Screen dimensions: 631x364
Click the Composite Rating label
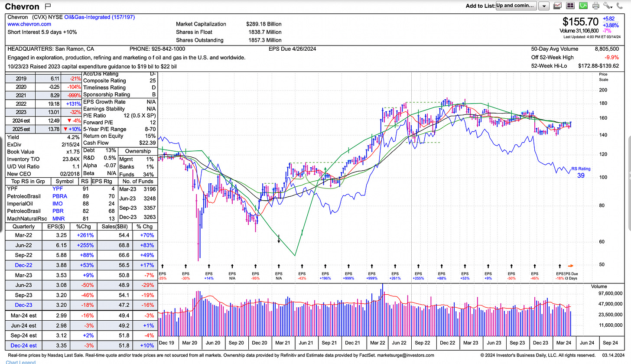pos(104,81)
